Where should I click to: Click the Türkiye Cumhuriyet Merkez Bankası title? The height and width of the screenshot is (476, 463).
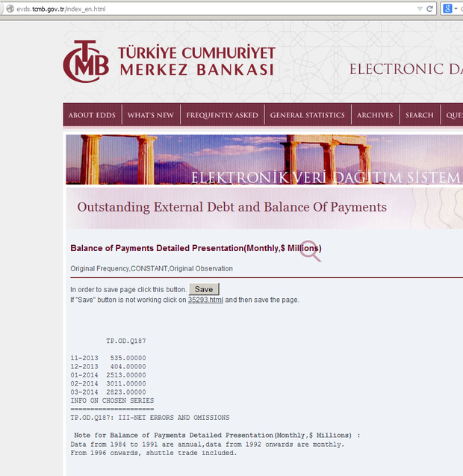click(196, 62)
